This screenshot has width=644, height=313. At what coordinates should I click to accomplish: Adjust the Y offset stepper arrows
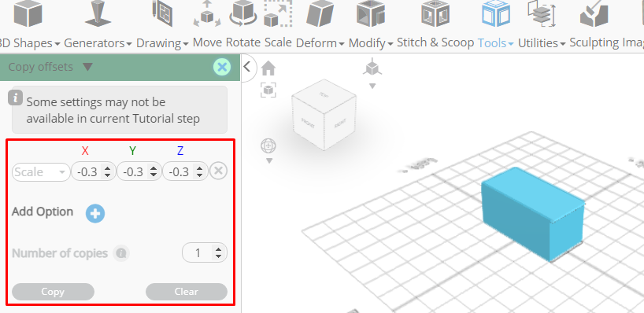pos(154,171)
